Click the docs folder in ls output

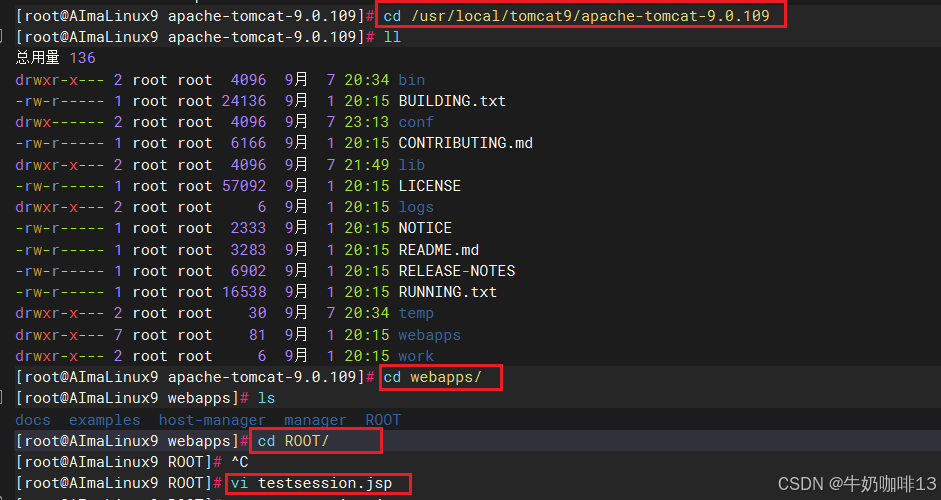33,420
